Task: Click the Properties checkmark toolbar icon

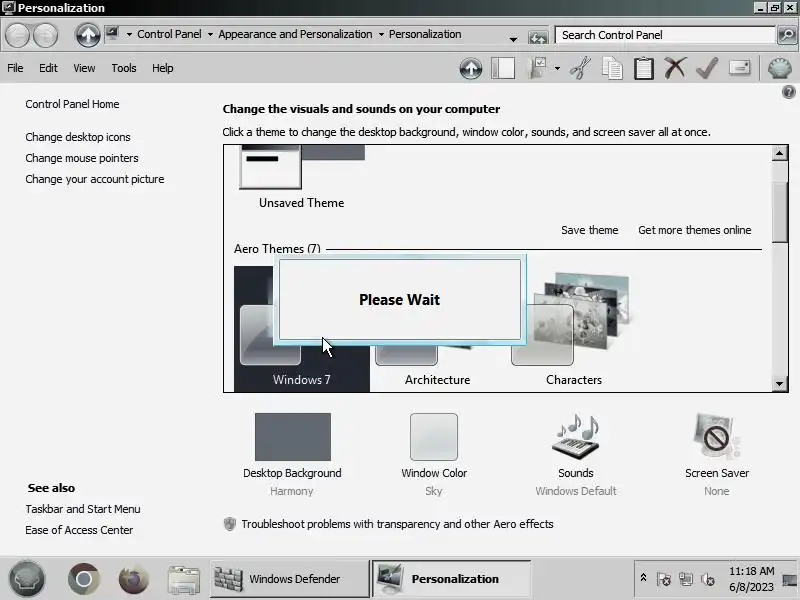Action: click(x=707, y=68)
